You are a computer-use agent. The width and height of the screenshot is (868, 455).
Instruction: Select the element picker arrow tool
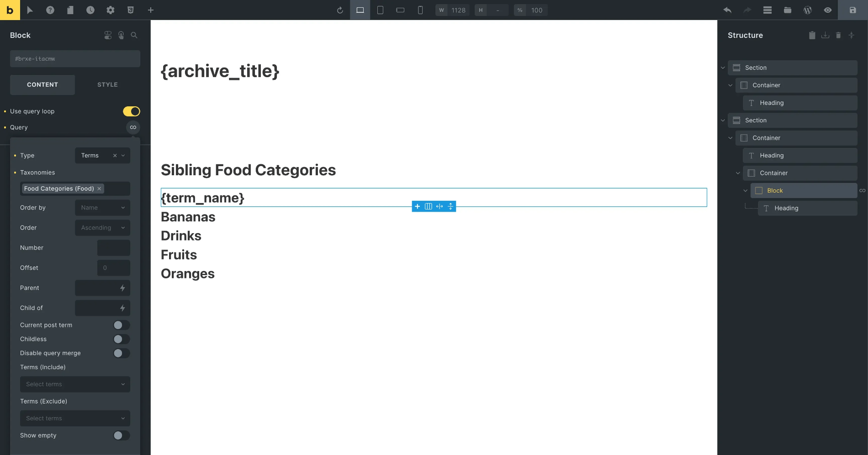[x=30, y=10]
